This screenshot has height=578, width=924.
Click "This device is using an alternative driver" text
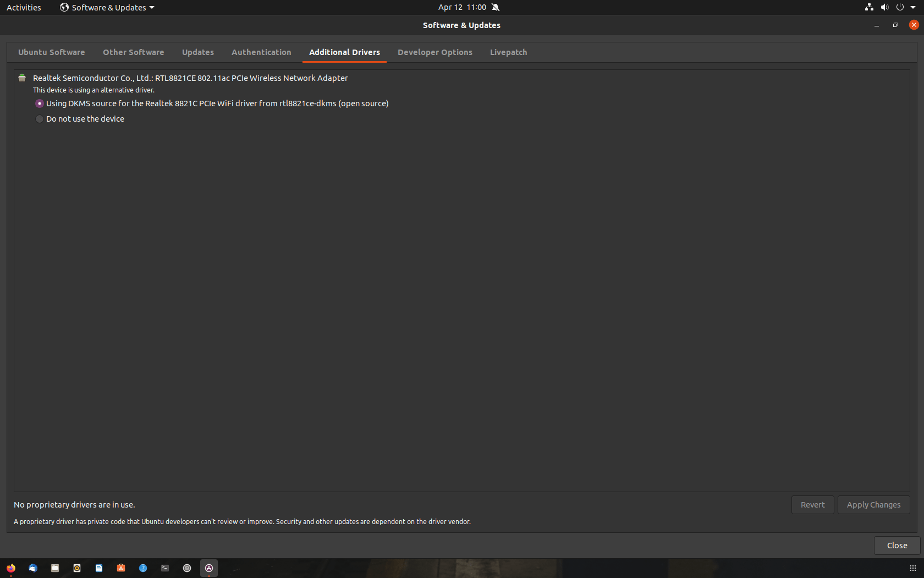click(x=94, y=90)
